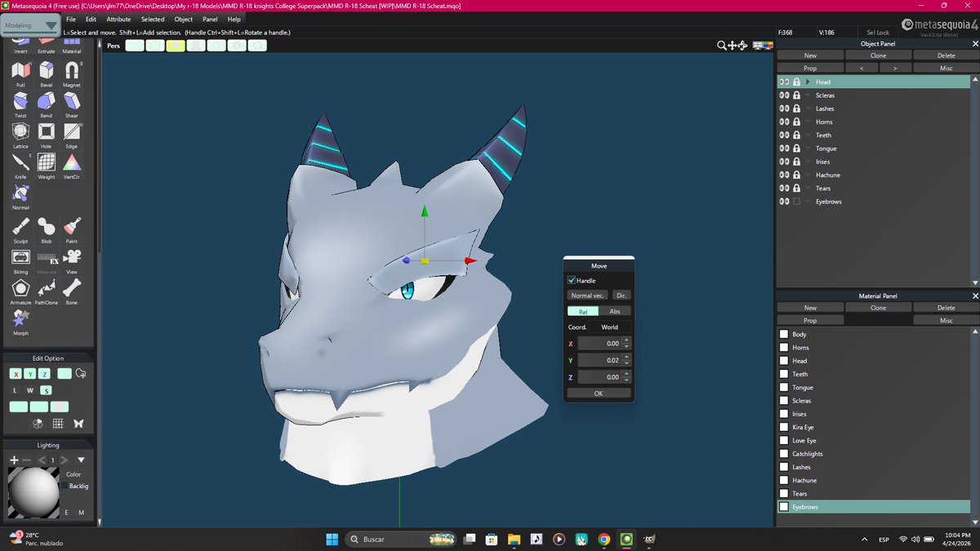The height and width of the screenshot is (551, 980).
Task: Click the lighting Color button
Action: coord(73,473)
